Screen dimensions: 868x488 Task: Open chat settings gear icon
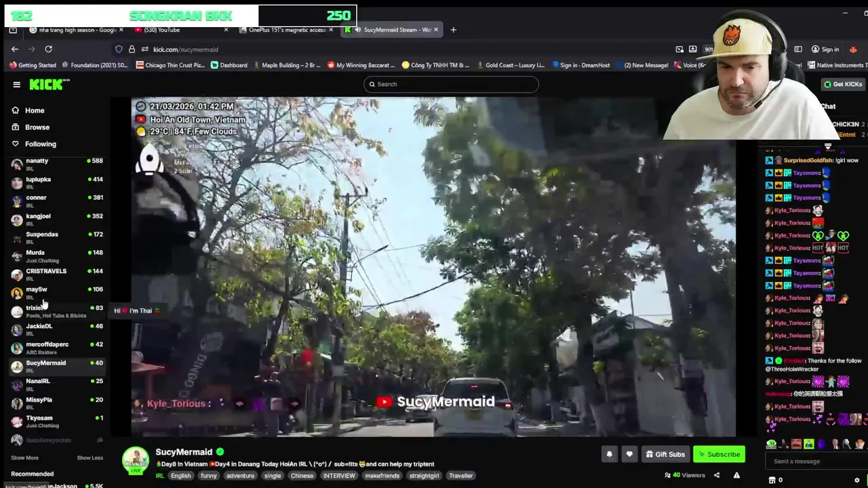coord(856,480)
